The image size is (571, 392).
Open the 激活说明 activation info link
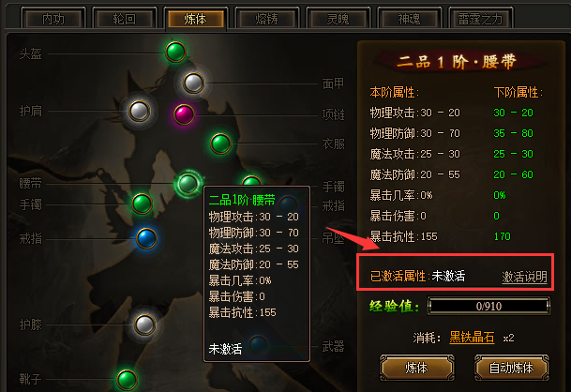pos(524,277)
